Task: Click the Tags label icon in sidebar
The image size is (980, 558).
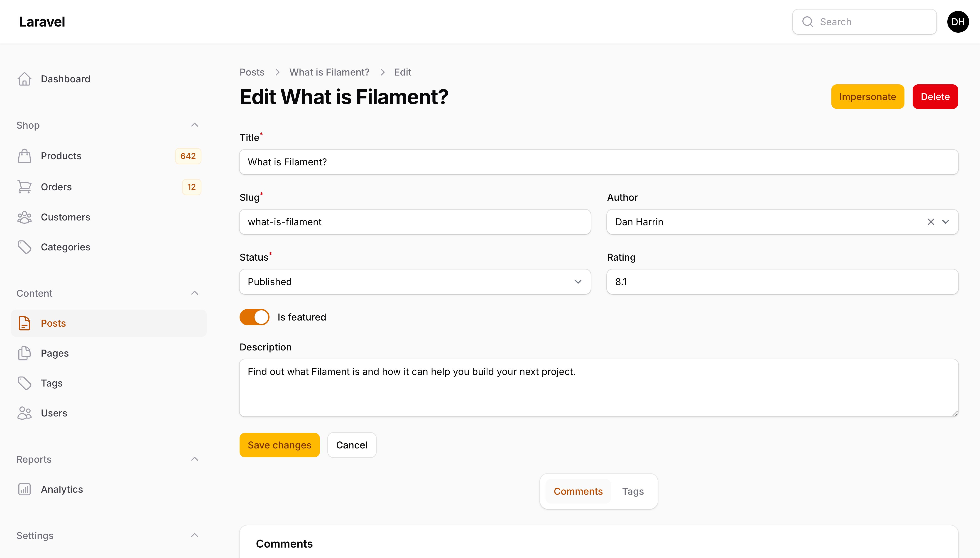Action: click(24, 383)
